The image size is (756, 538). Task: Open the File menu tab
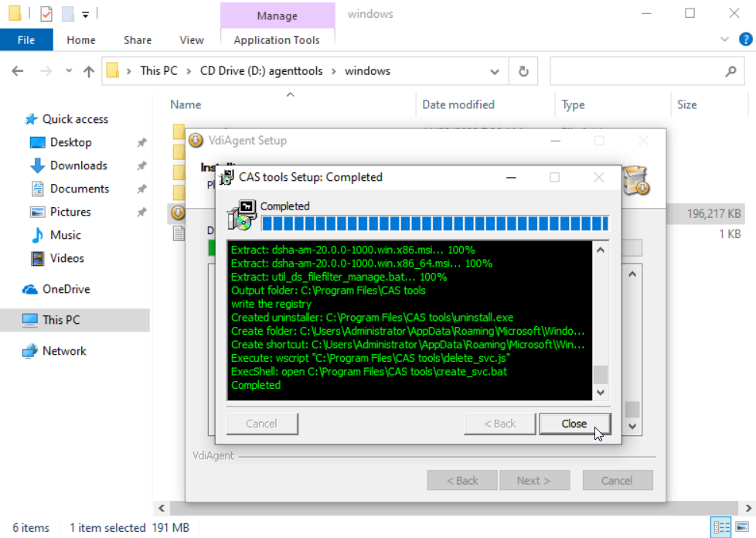[26, 40]
